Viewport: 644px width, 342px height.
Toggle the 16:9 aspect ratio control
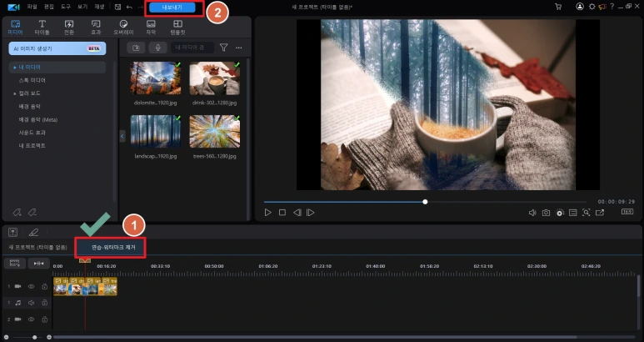627,212
